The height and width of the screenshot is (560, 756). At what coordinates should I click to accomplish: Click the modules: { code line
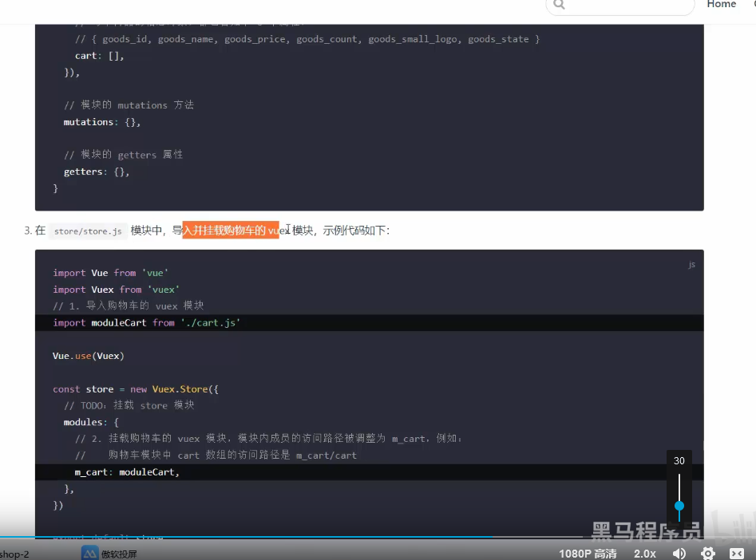point(91,422)
